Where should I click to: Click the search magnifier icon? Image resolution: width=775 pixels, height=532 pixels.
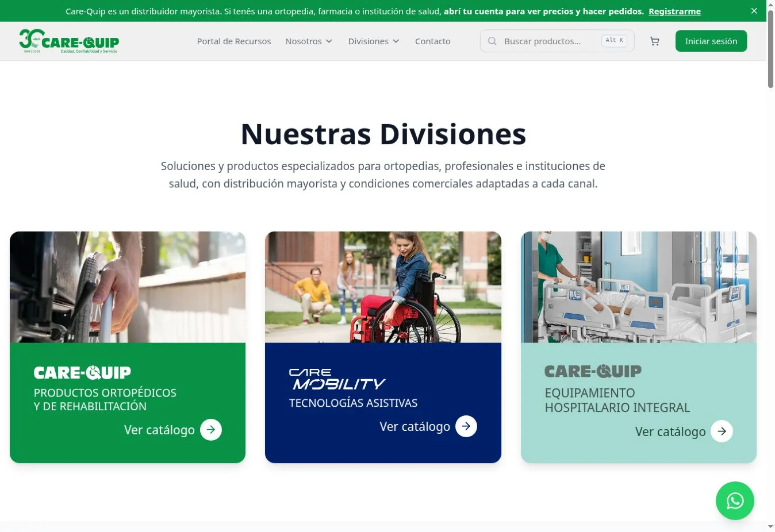coord(492,41)
